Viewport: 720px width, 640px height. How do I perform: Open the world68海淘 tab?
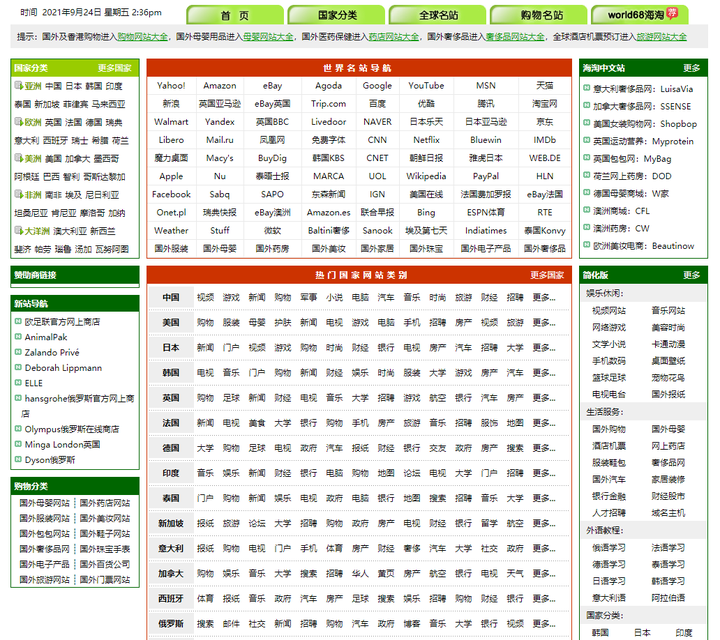coord(640,15)
